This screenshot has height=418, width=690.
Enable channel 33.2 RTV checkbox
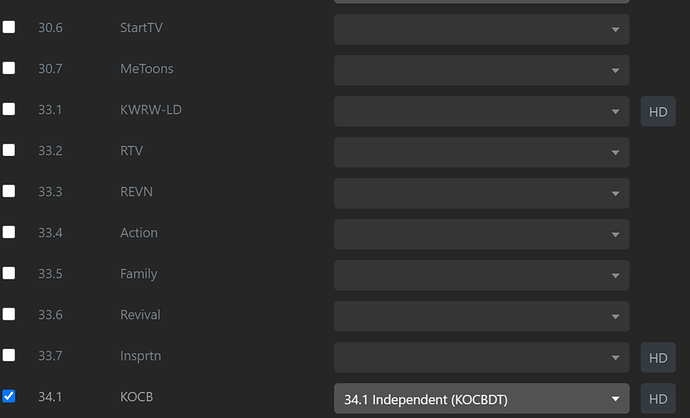pyautogui.click(x=9, y=150)
